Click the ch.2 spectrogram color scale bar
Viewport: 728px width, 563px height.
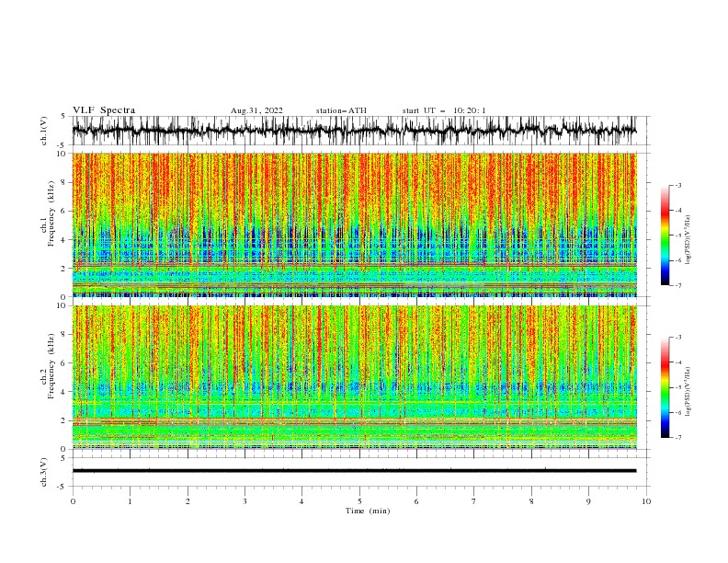(665, 387)
